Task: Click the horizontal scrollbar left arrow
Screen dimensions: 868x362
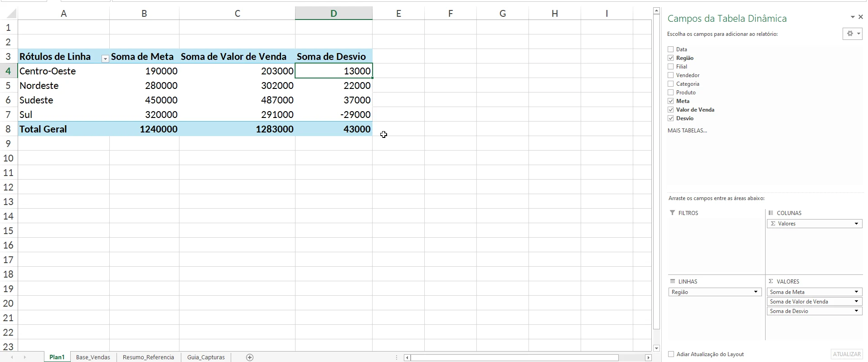Action: tap(407, 357)
